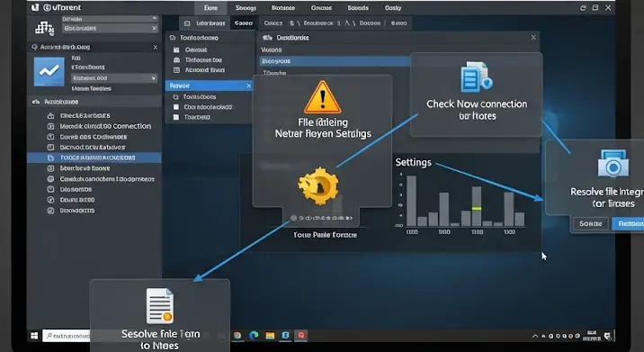Tick the white checkbox above 'Toarberg' row

[x=176, y=107]
